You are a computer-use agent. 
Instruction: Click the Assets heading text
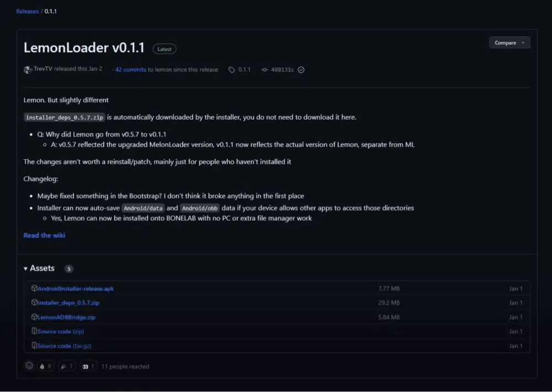(x=43, y=269)
